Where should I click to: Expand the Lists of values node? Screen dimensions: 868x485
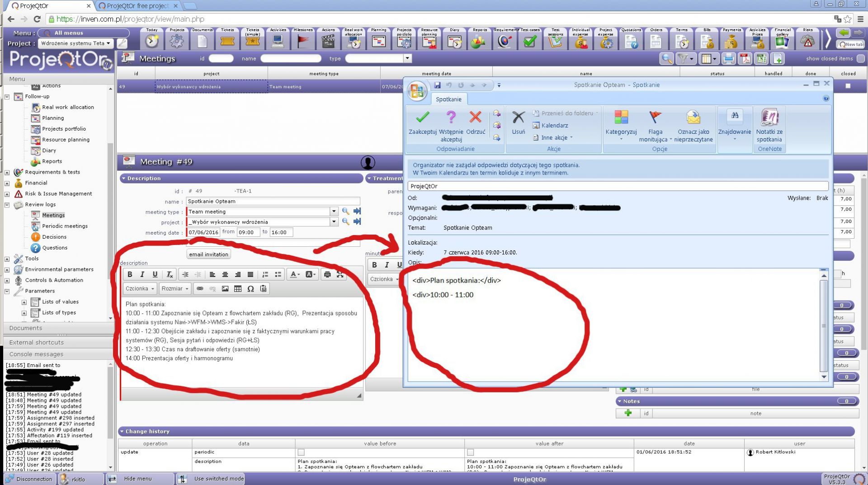coord(24,302)
